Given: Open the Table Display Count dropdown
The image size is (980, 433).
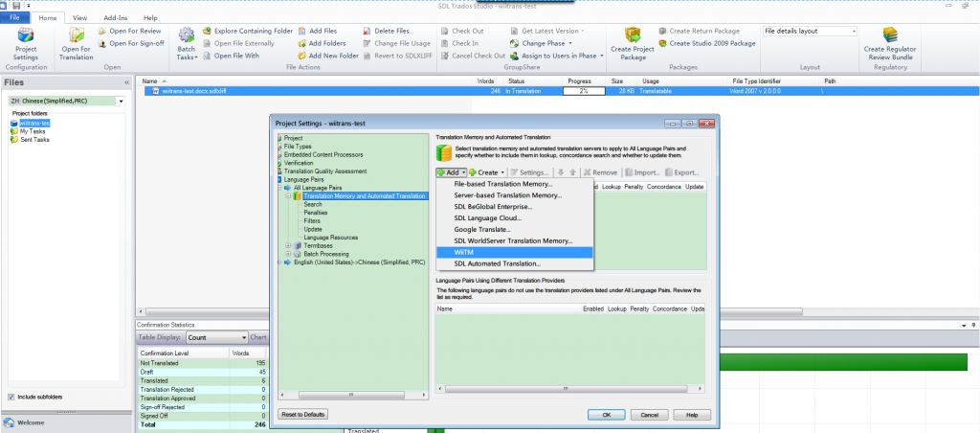Looking at the screenshot, I should tap(243, 337).
